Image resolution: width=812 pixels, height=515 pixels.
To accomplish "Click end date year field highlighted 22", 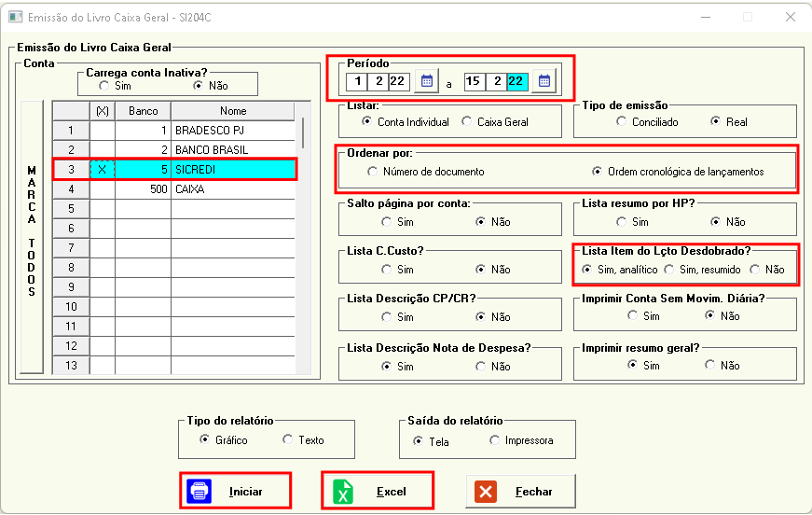I will (517, 81).
